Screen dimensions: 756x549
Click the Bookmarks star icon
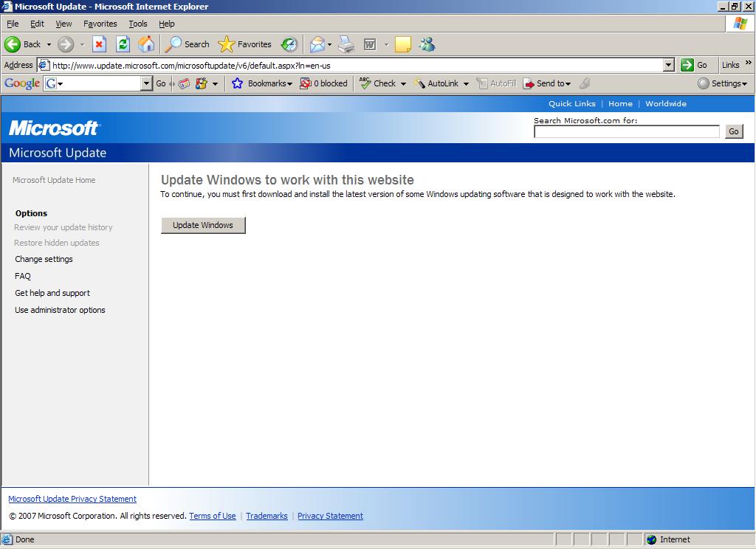coord(237,83)
